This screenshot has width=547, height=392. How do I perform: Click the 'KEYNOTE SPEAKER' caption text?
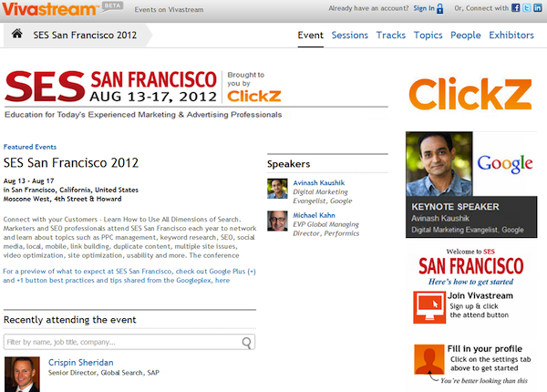455,207
